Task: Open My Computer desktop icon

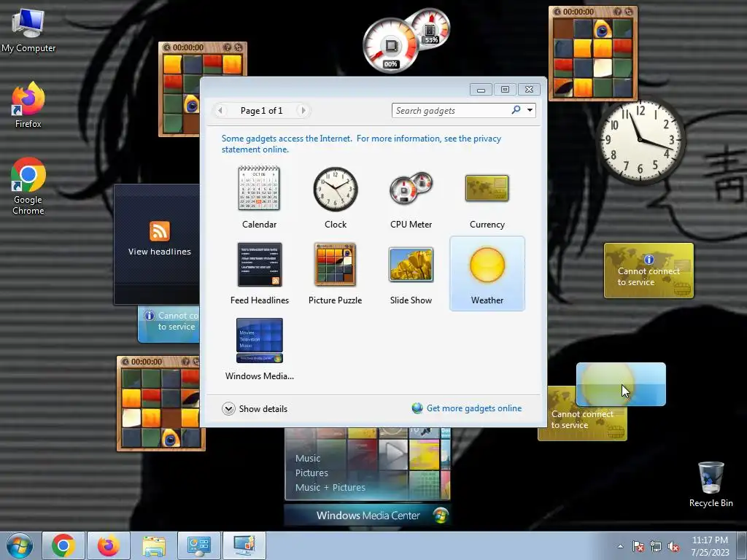Action: tap(28, 31)
